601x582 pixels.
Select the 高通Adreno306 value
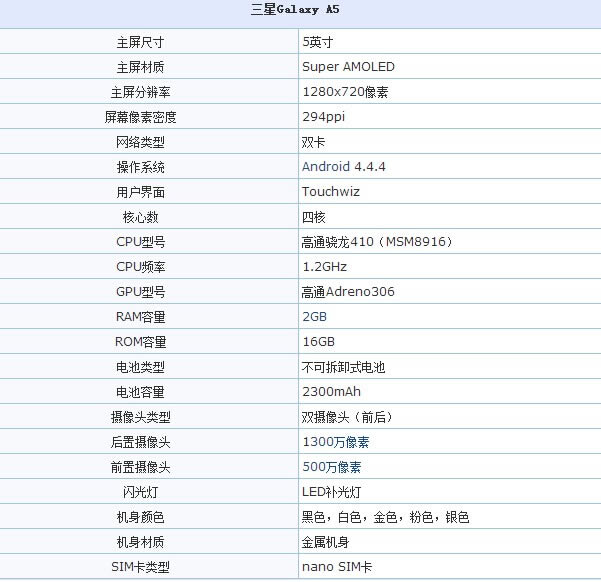[x=348, y=292]
